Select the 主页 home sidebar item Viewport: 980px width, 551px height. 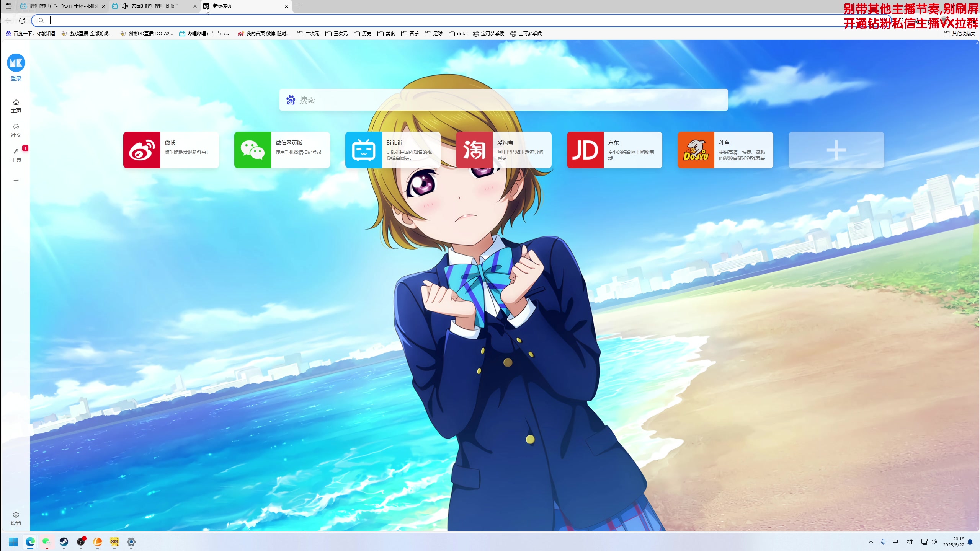coord(16,106)
